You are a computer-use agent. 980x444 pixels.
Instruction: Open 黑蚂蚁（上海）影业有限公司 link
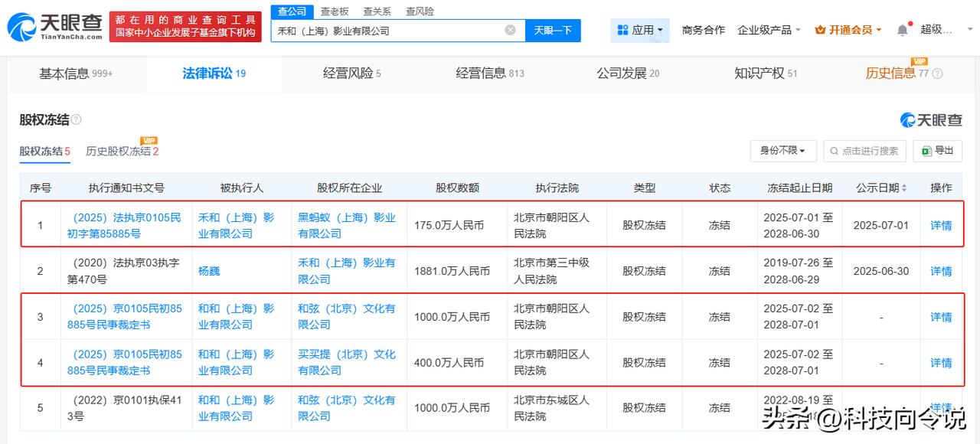[x=347, y=226]
